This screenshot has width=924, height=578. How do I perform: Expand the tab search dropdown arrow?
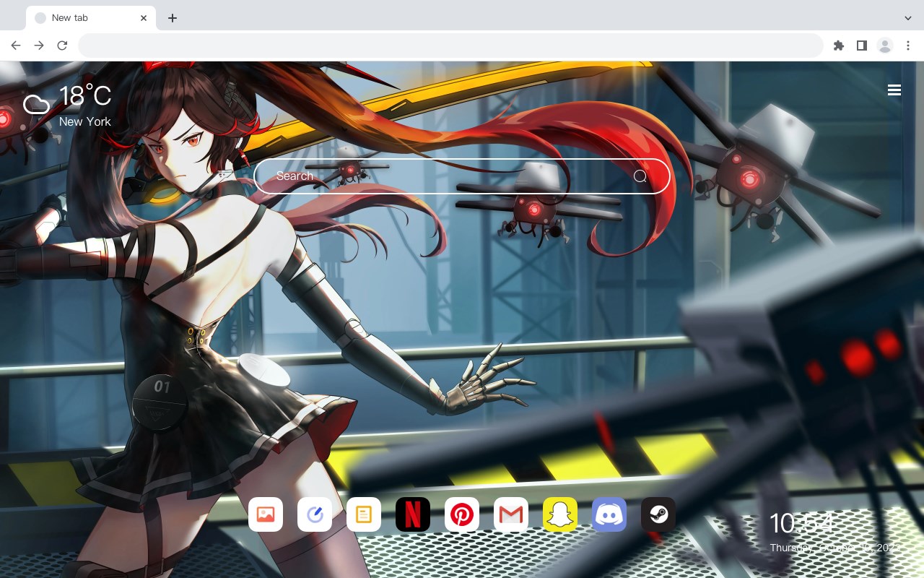click(908, 18)
